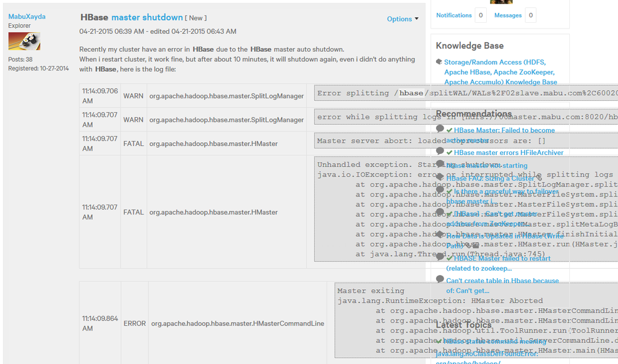
Task: Click the Messages count badge
Action: click(531, 15)
